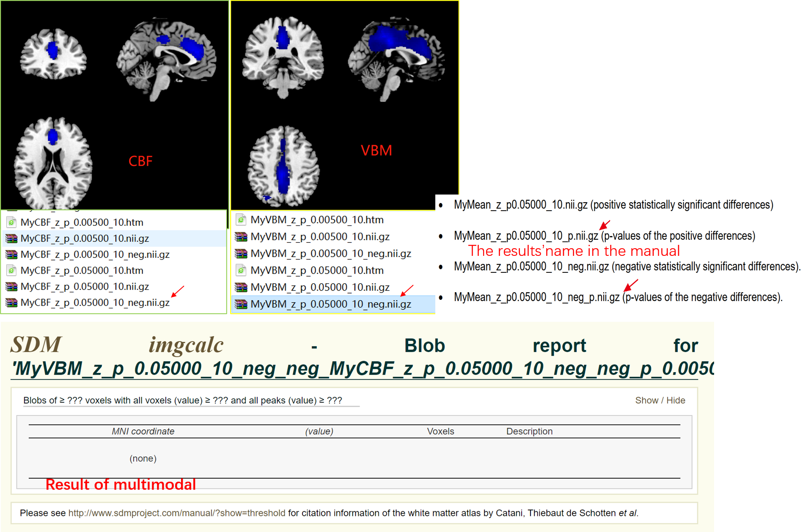Click archive icon beside MyVBM_z_p_0.05000_10_neg.nii.gz
The width and height of the screenshot is (808, 532).
pos(241,304)
